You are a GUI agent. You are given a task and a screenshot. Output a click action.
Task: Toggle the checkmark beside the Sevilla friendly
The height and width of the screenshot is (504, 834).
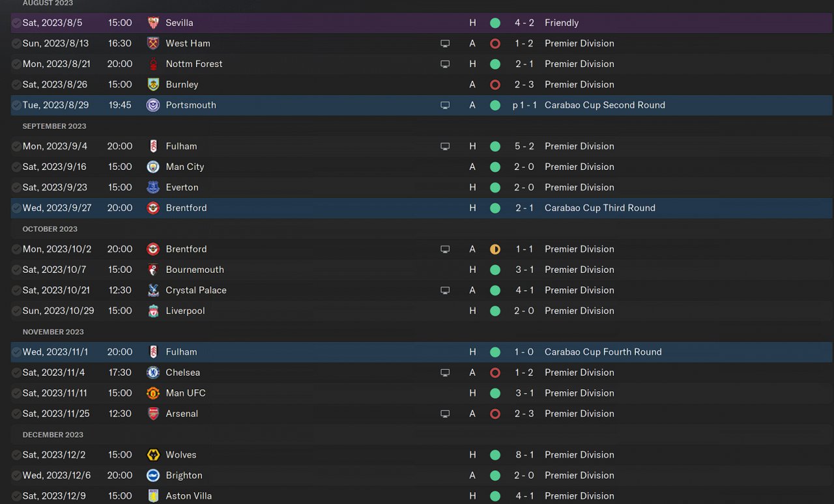pyautogui.click(x=16, y=23)
